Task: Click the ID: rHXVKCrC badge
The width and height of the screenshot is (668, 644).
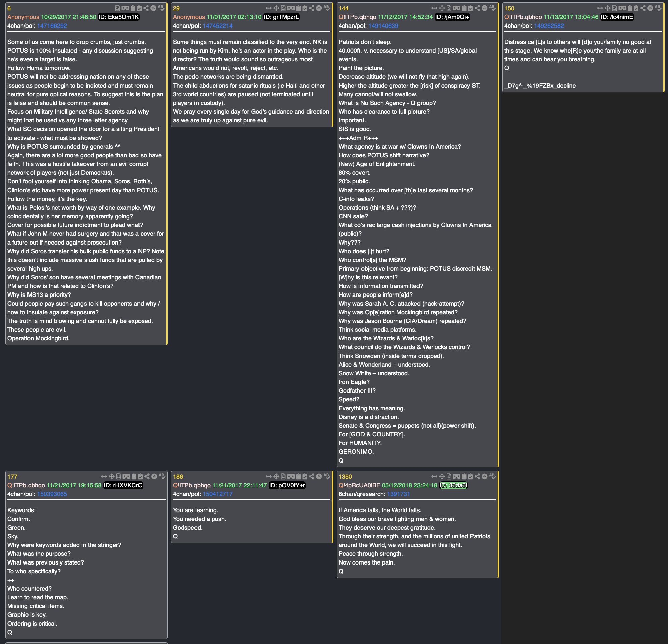Action: pos(123,485)
